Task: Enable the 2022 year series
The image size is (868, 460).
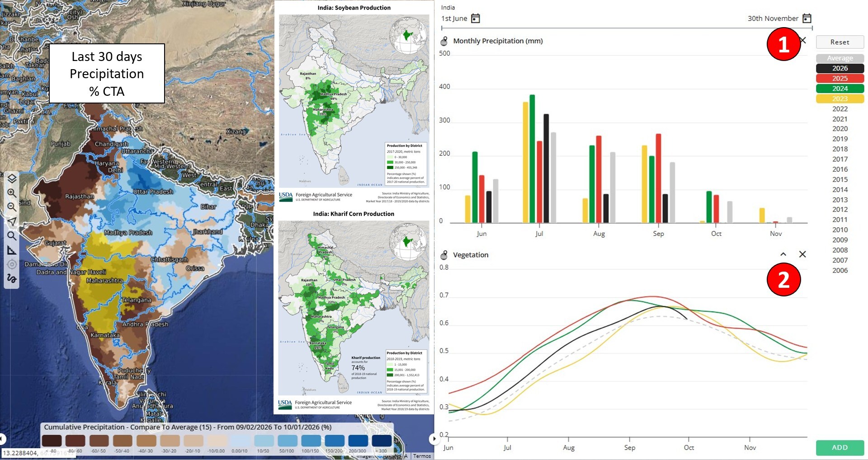Action: pyautogui.click(x=840, y=109)
